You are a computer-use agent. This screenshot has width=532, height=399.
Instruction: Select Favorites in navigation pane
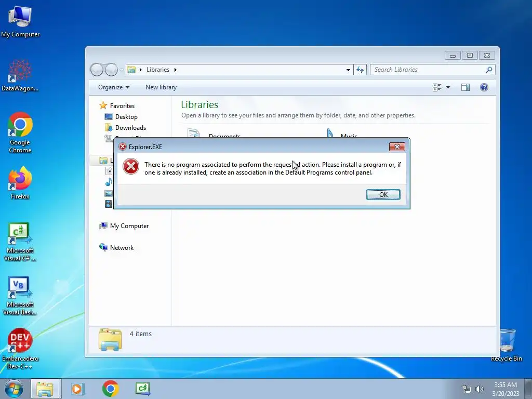click(117, 106)
